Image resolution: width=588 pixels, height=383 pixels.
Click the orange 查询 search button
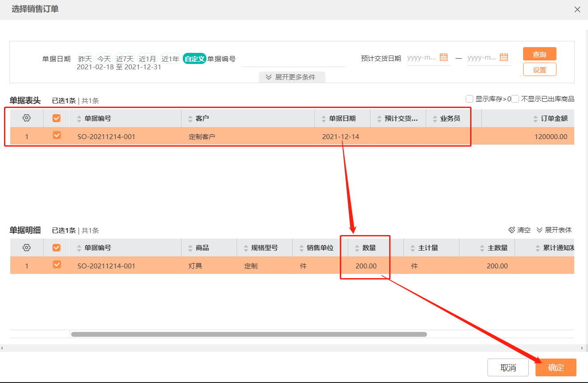click(x=539, y=54)
